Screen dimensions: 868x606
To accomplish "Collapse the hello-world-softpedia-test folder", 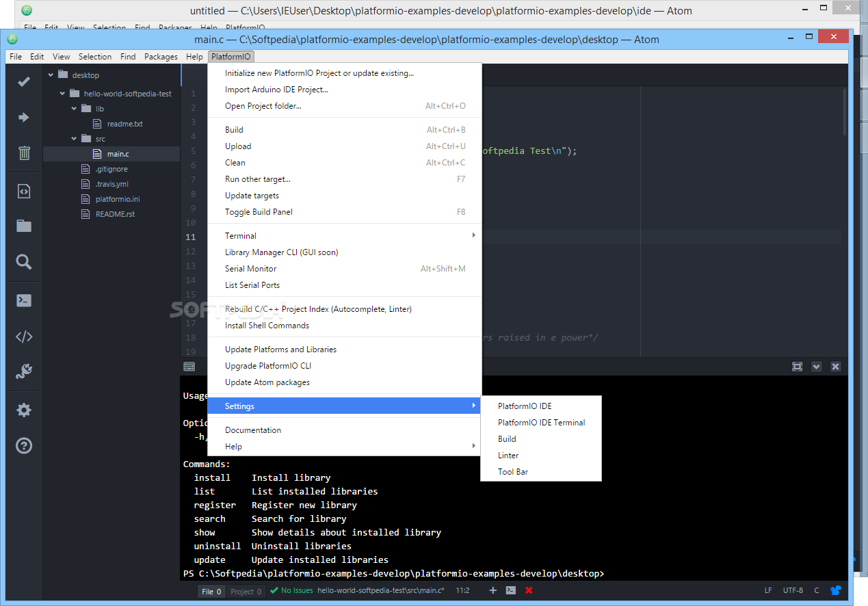I will [x=62, y=94].
